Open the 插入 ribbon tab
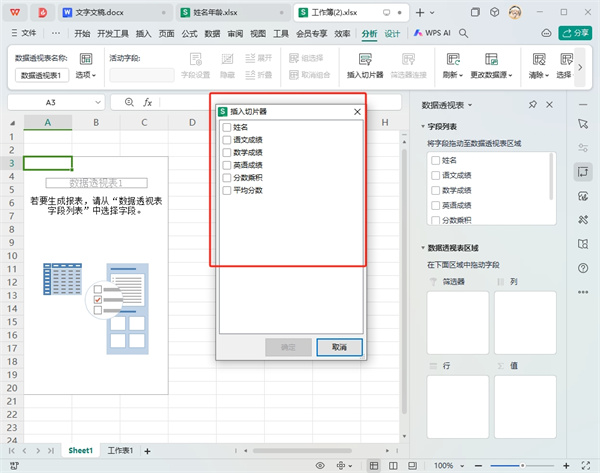600x473 pixels. point(143,33)
